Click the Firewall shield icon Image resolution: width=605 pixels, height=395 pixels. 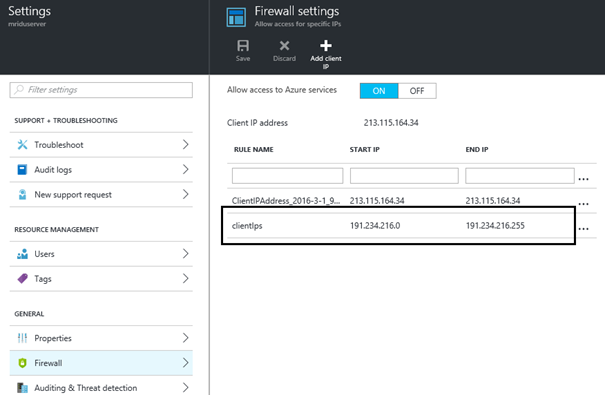pyautogui.click(x=22, y=363)
